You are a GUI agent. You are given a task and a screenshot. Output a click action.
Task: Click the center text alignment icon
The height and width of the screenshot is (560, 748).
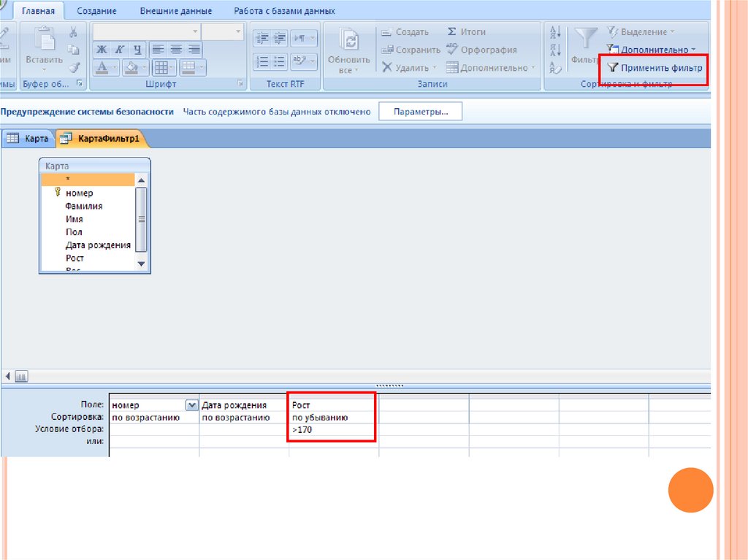[176, 50]
